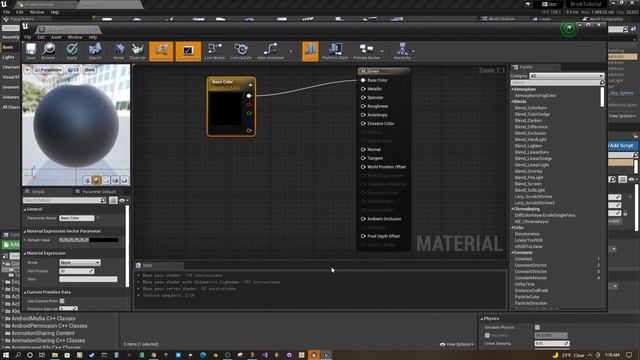Open Window menu in material editor

tap(75, 37)
